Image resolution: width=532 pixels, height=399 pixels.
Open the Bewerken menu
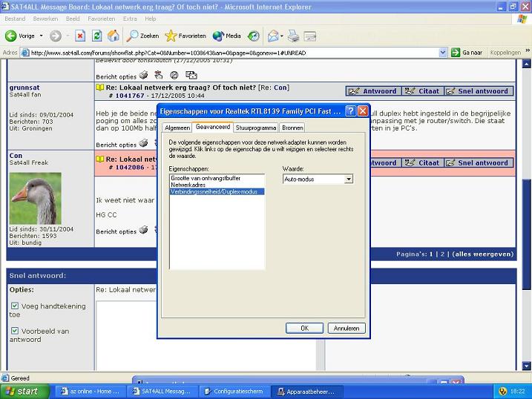[x=45, y=19]
